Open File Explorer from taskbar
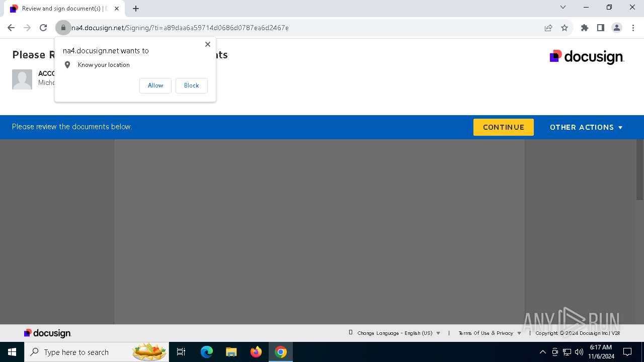 pyautogui.click(x=231, y=352)
